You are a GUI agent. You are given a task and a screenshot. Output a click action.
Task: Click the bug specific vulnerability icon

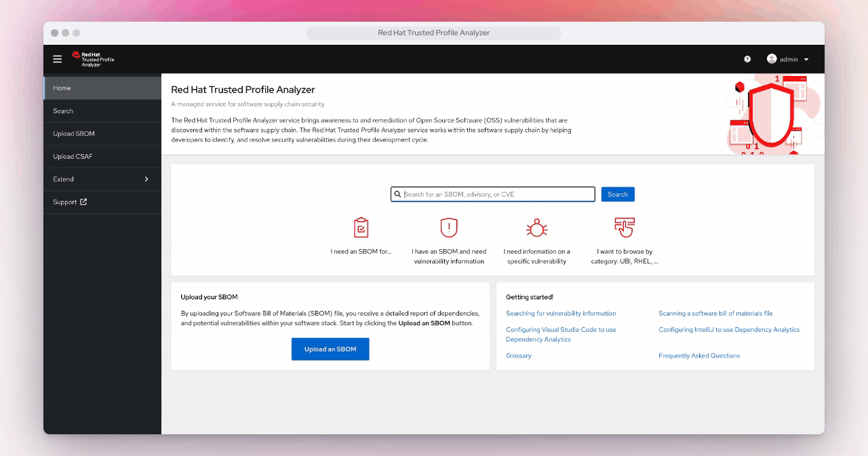(537, 227)
